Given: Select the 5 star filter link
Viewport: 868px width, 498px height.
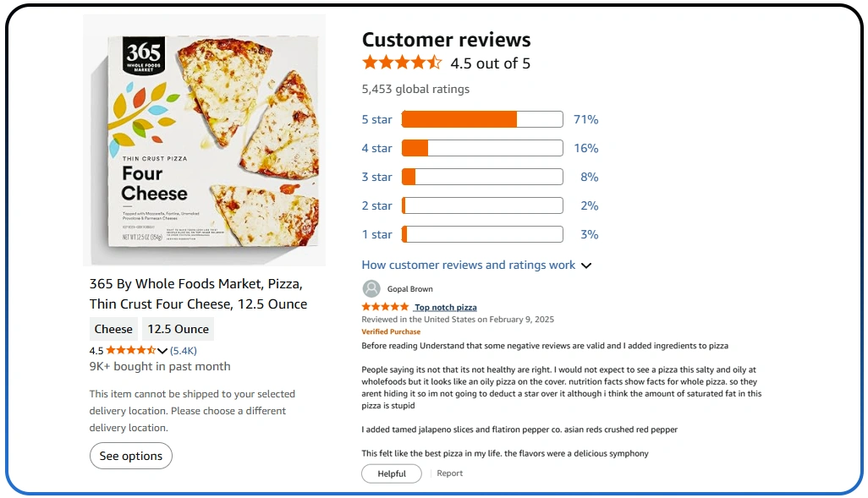Looking at the screenshot, I should pyautogui.click(x=376, y=119).
